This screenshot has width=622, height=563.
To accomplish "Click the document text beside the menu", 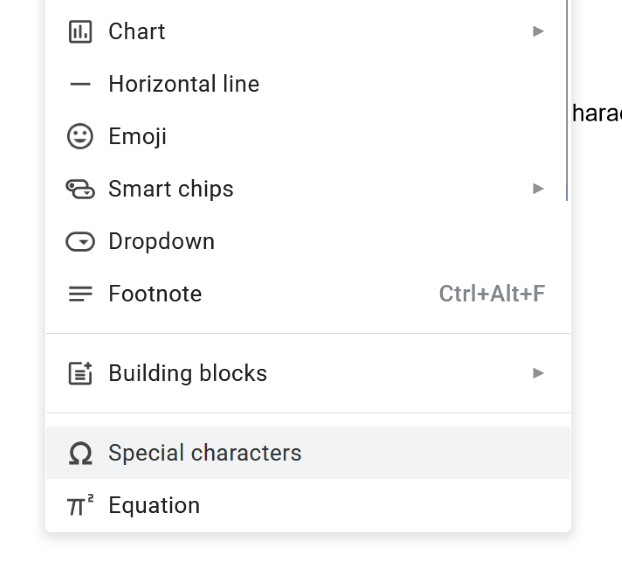I will pyautogui.click(x=597, y=113).
